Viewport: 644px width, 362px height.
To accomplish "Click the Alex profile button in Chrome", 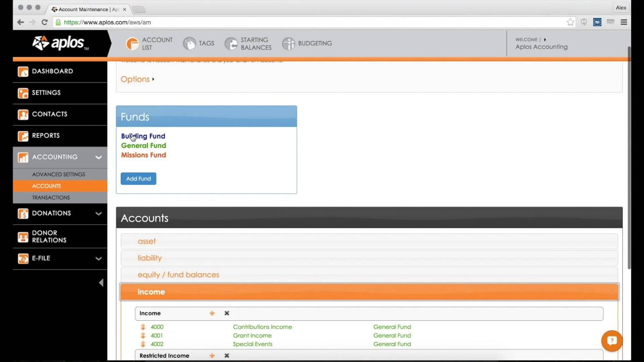I will [x=621, y=8].
